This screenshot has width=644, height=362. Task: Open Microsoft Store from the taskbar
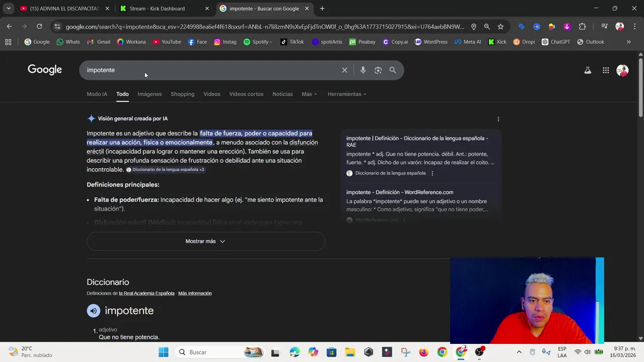332,352
